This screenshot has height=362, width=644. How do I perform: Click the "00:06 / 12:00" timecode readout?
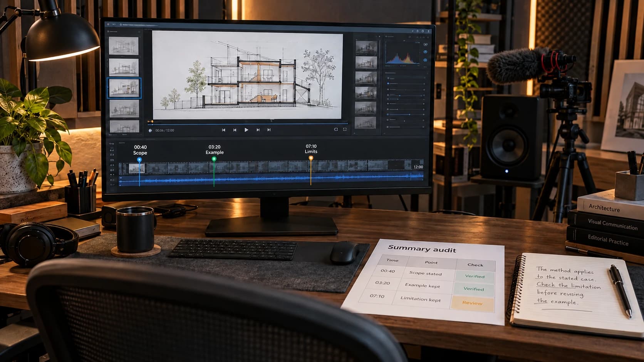pyautogui.click(x=164, y=130)
